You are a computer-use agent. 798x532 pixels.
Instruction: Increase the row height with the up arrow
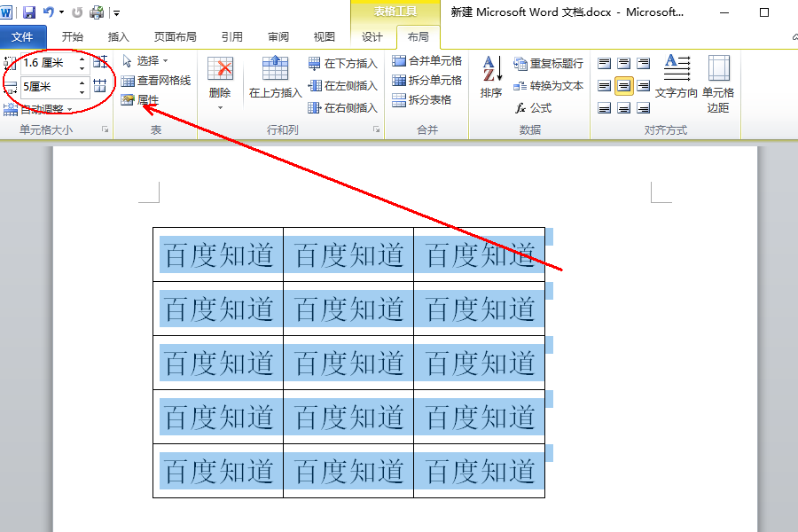click(x=82, y=59)
